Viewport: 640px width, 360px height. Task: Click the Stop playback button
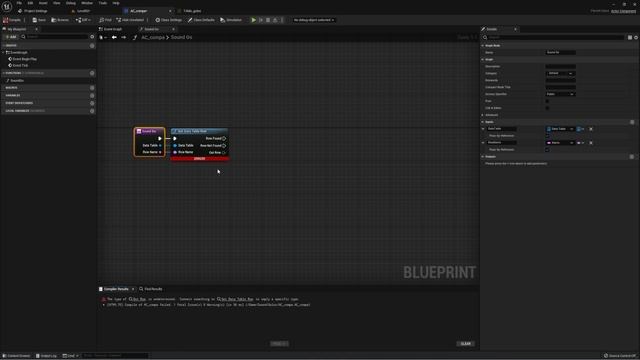268,20
